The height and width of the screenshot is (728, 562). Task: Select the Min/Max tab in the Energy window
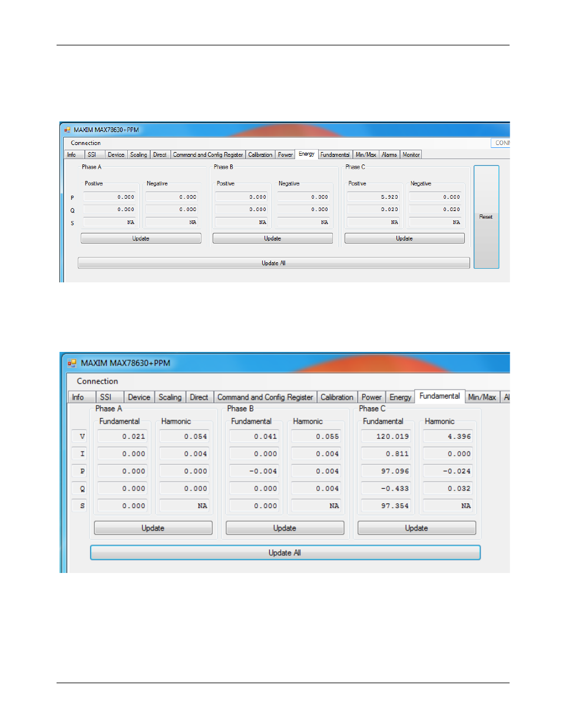pos(366,155)
